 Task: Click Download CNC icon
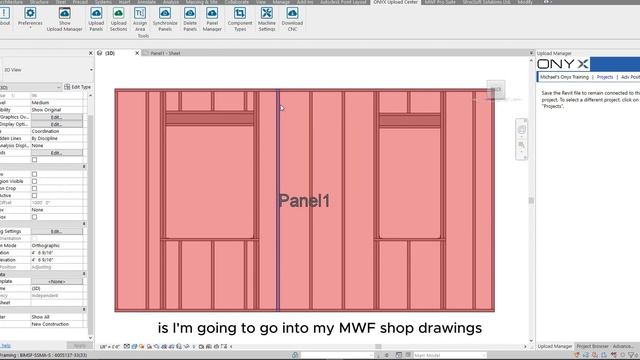(x=292, y=13)
